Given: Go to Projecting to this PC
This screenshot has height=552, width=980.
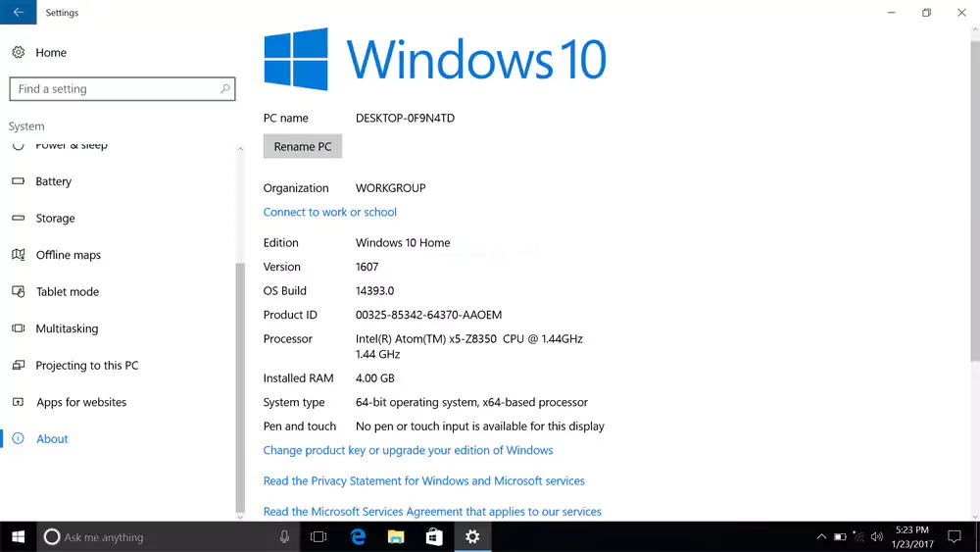Looking at the screenshot, I should pyautogui.click(x=86, y=366).
